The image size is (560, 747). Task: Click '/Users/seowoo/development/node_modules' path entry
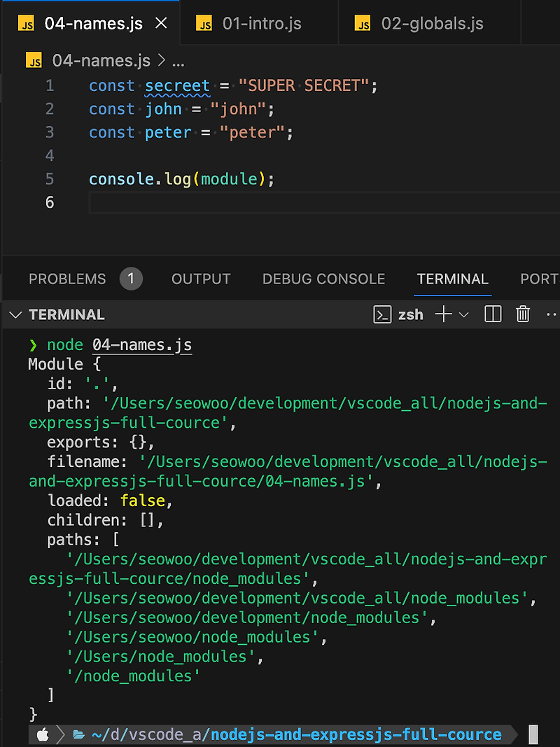coord(247,617)
